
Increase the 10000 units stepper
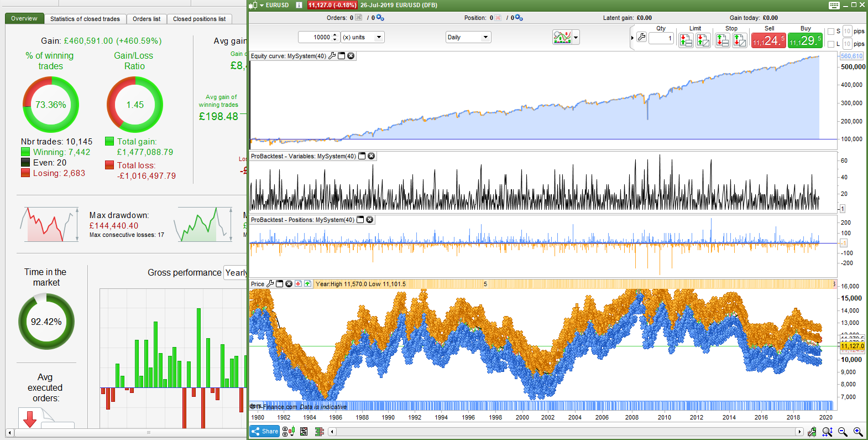335,35
